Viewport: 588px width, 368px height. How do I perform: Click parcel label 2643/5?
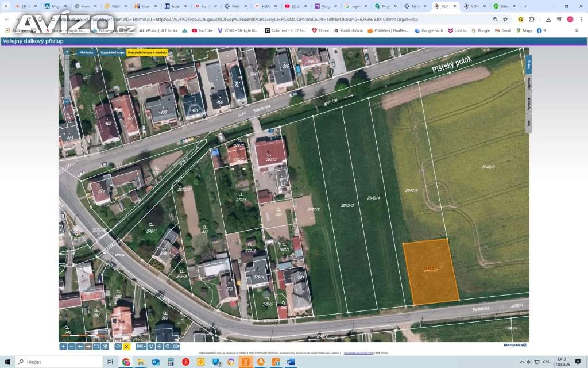411,190
